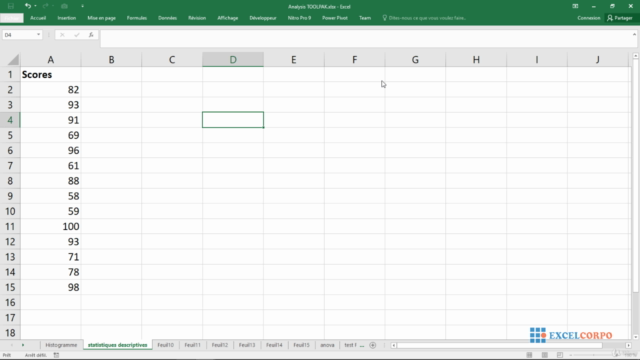Image resolution: width=640 pixels, height=360 pixels.
Task: Open the Révision ribbon tab
Action: [197, 18]
